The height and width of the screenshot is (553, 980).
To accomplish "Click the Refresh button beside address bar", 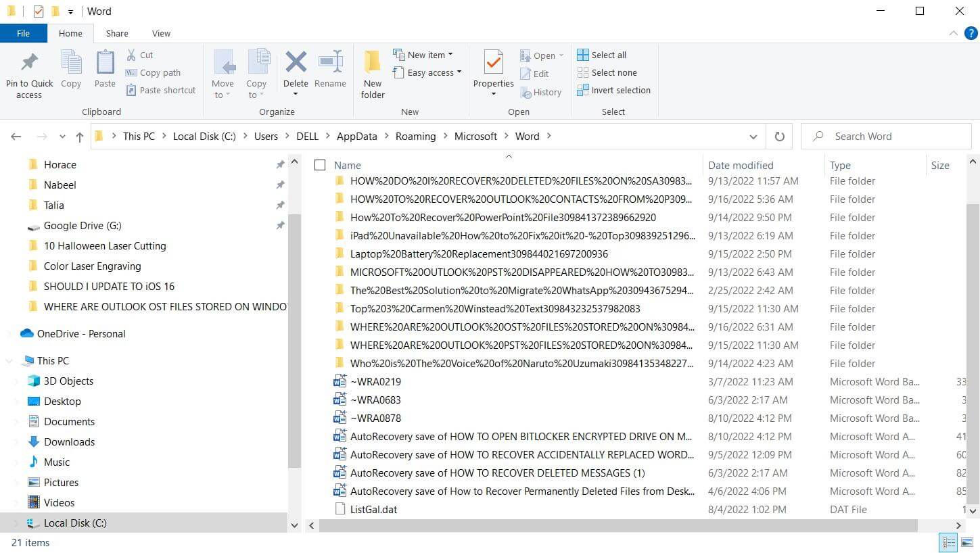I will 779,136.
